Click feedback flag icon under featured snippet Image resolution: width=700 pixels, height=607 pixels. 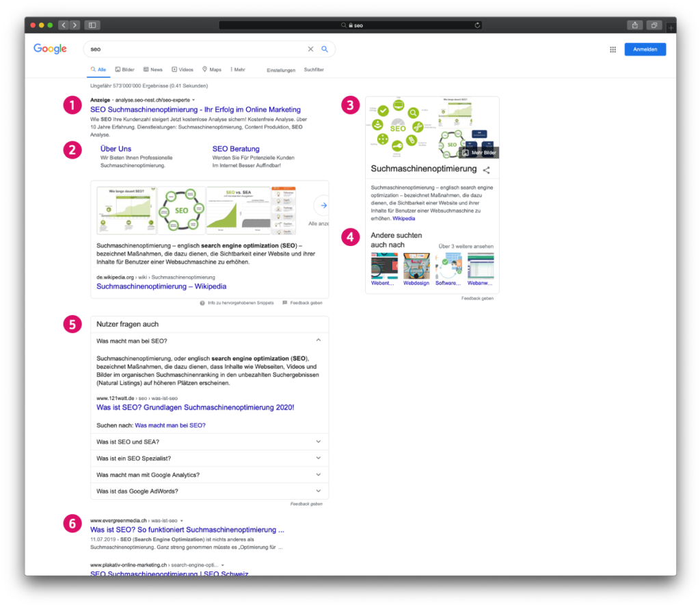[285, 303]
